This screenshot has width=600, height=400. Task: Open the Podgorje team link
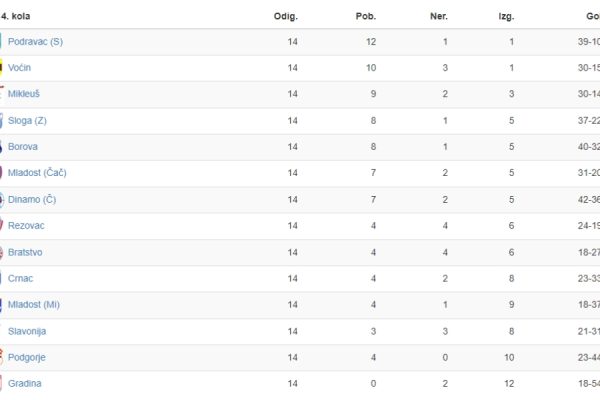coord(26,357)
